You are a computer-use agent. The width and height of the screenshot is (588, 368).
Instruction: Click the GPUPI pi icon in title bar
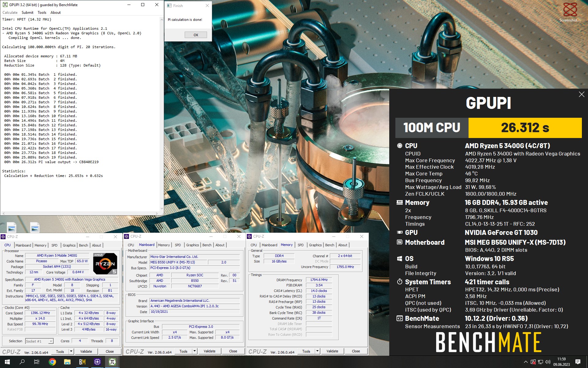coord(5,5)
